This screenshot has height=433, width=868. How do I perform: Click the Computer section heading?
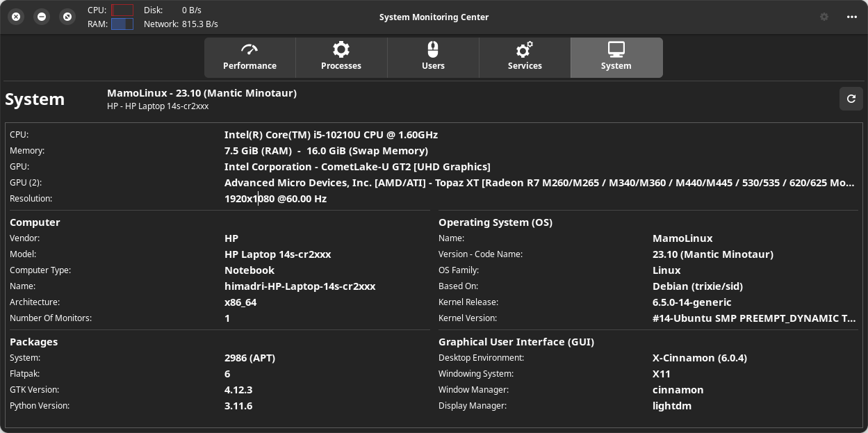pyautogui.click(x=35, y=222)
